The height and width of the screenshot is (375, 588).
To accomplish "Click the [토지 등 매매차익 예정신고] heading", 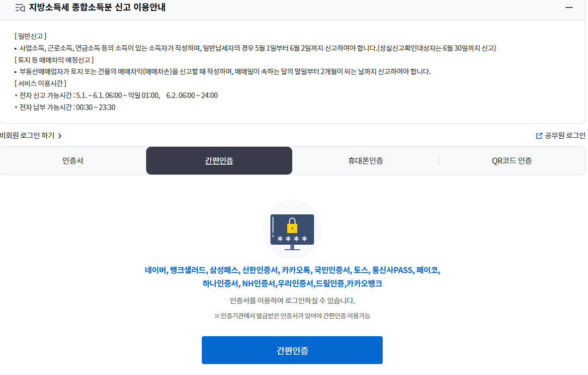I will point(54,60).
